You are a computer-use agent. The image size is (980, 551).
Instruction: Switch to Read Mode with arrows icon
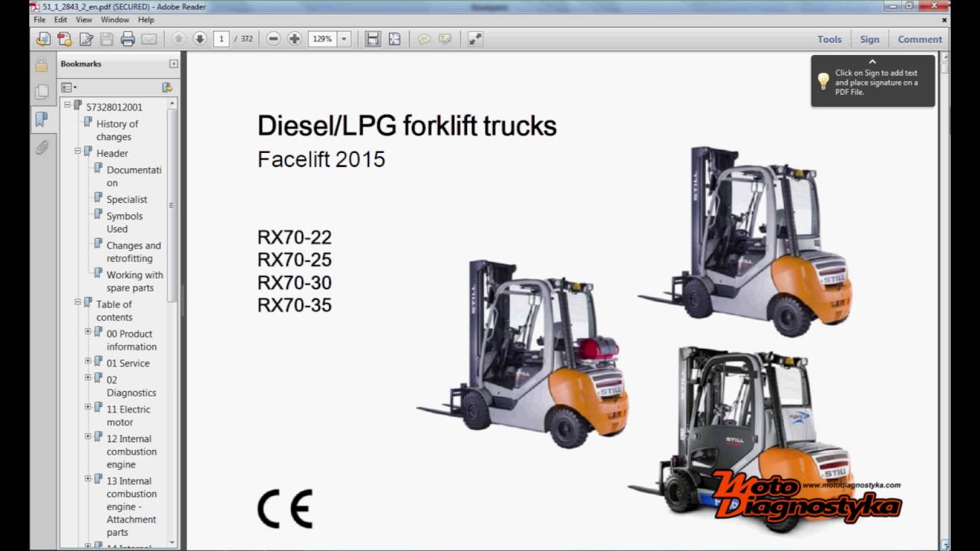(x=475, y=39)
